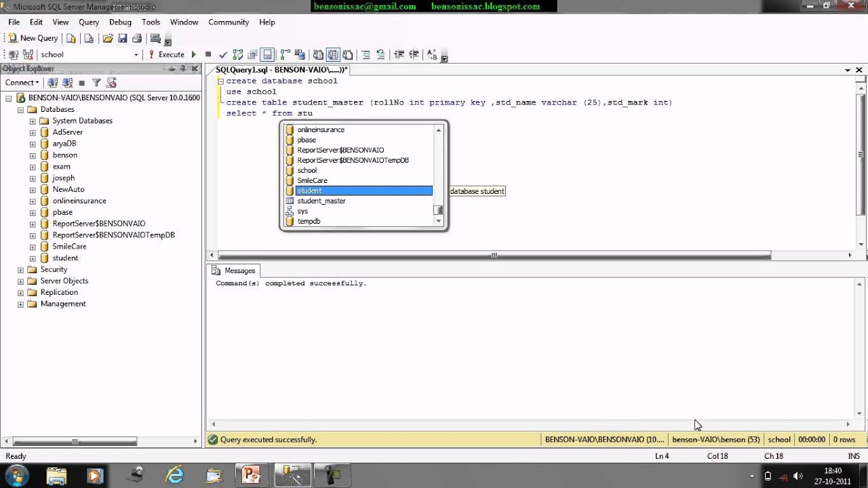Open the Connect dropdown in Object Explorer
Image resolution: width=868 pixels, height=488 pixels.
(22, 82)
